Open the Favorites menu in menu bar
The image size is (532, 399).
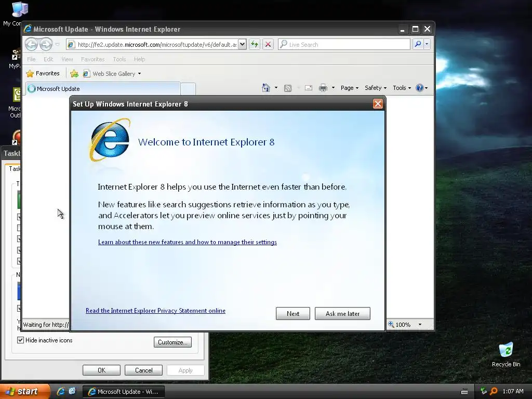pyautogui.click(x=92, y=59)
